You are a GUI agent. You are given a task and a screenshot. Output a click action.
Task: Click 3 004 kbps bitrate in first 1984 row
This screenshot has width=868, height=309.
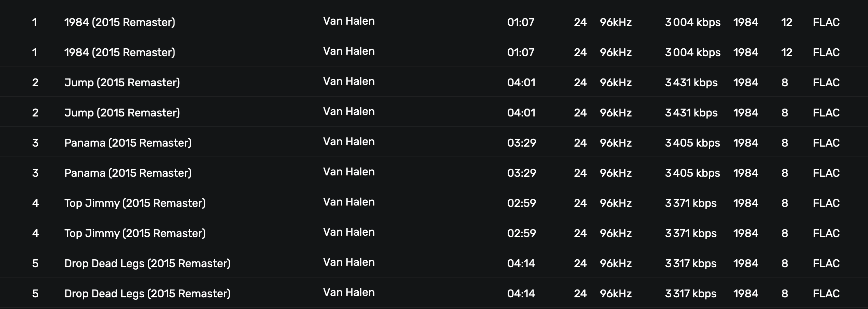coord(692,22)
